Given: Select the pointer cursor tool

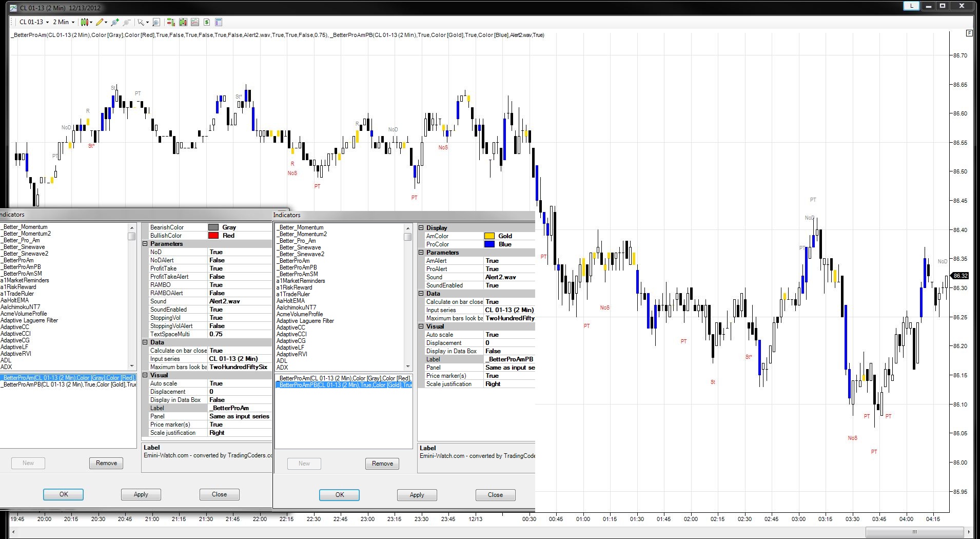Looking at the screenshot, I should click(x=141, y=22).
